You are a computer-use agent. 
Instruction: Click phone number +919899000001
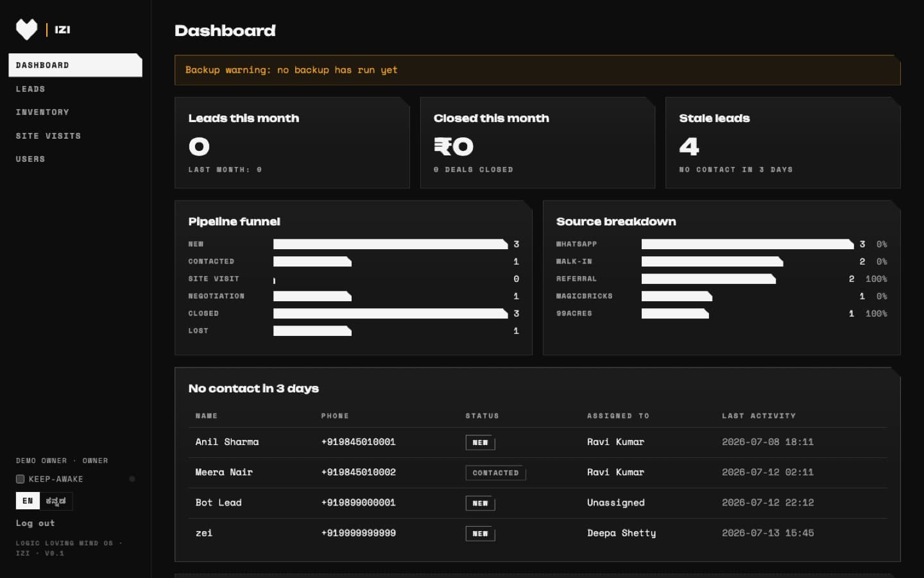358,503
